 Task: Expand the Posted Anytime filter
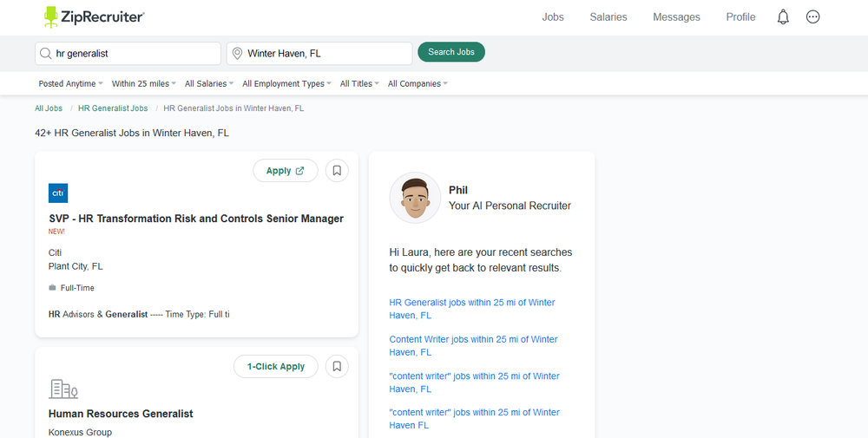[x=71, y=84]
